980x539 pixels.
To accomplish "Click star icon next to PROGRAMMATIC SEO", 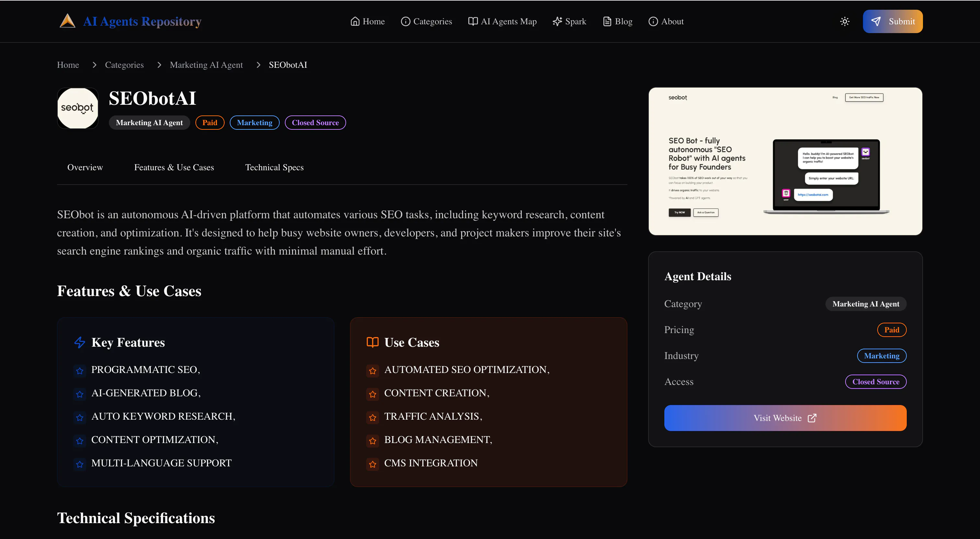I will pos(79,371).
